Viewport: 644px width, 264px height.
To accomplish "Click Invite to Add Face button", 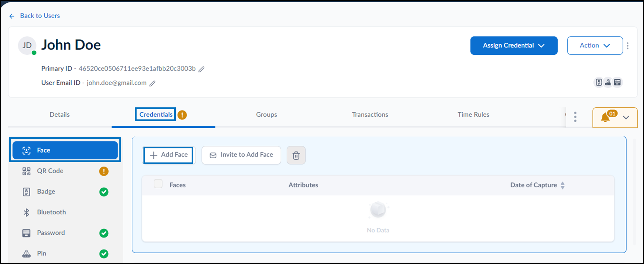I will pos(241,155).
